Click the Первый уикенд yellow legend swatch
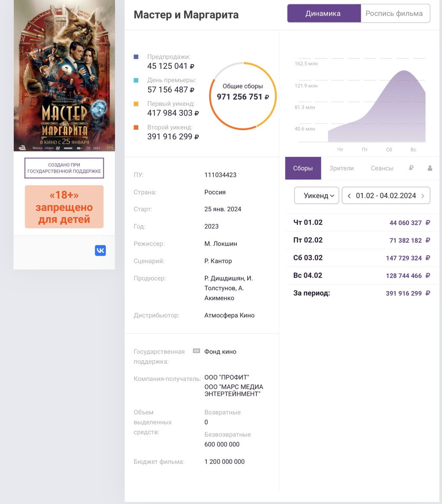 pyautogui.click(x=136, y=104)
